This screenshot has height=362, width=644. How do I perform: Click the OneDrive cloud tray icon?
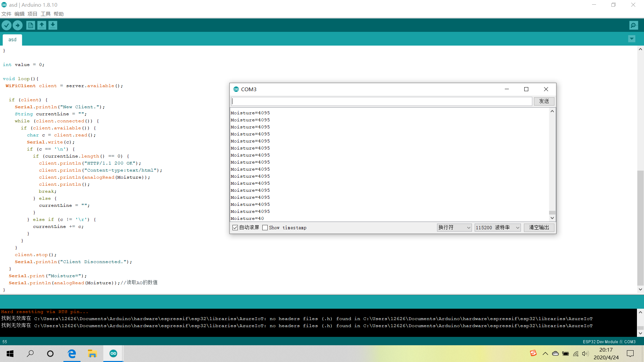coord(555,354)
